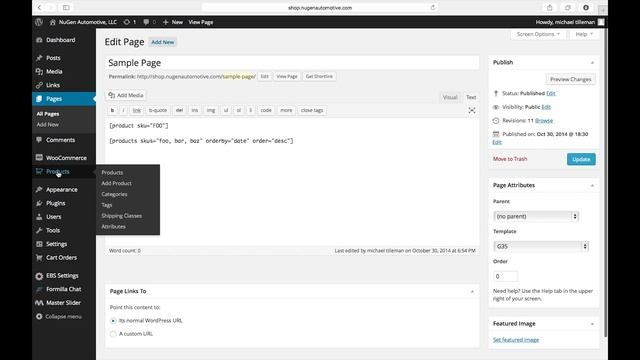Image resolution: width=640 pixels, height=360 pixels.
Task: Click the Order number field
Action: click(505, 276)
